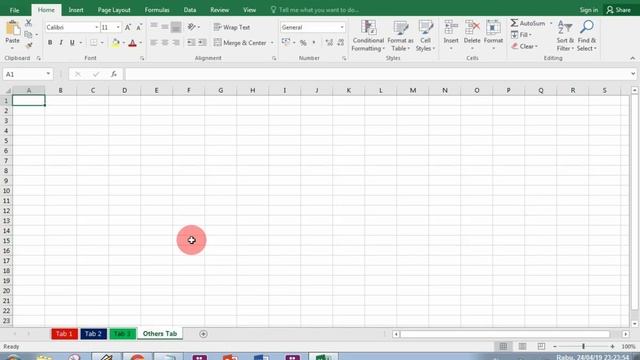Switch to Page Layout view
Viewport: 640px width, 360px height.
522,346
